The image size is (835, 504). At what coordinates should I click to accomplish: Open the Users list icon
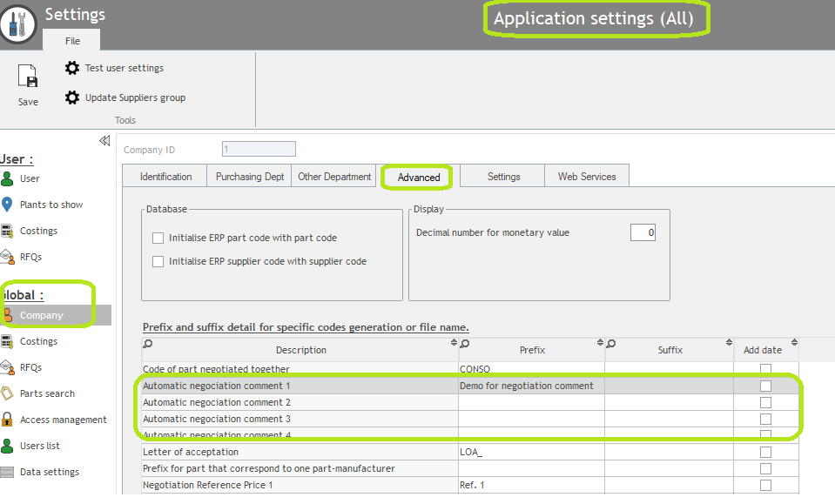8,446
